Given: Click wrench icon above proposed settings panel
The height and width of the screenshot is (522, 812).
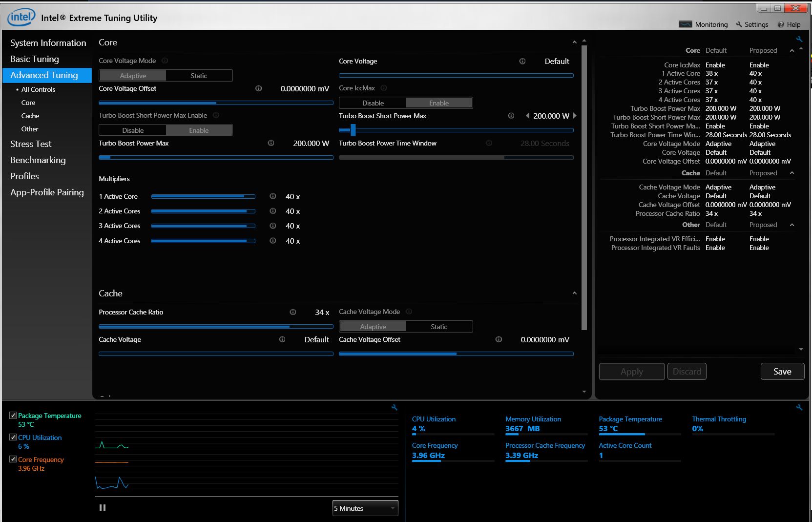Looking at the screenshot, I should [799, 39].
